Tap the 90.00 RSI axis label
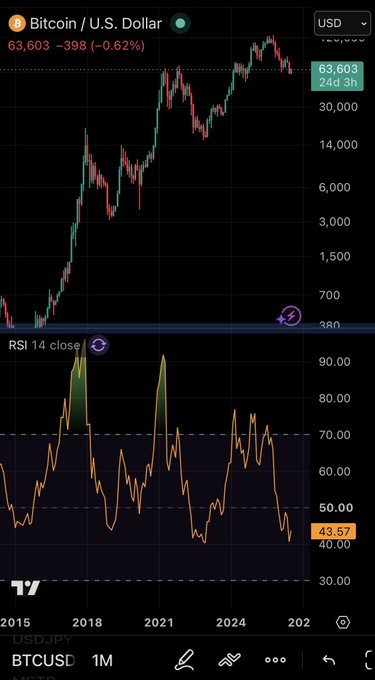Image resolution: width=375 pixels, height=680 pixels. [x=335, y=361]
